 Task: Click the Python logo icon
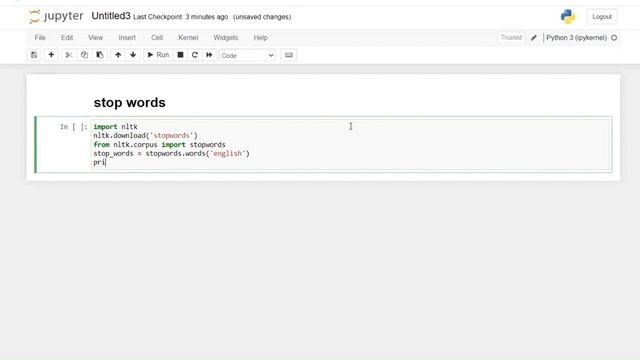click(x=568, y=17)
